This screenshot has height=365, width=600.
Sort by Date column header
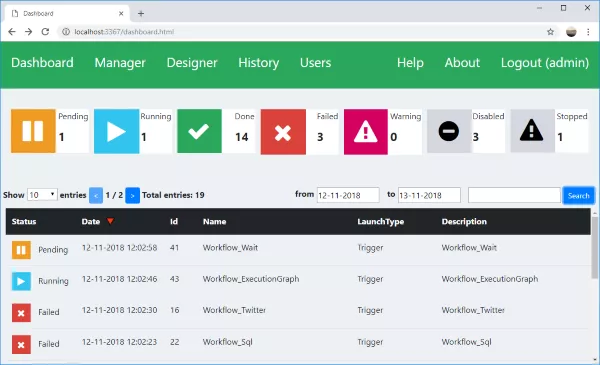click(91, 222)
